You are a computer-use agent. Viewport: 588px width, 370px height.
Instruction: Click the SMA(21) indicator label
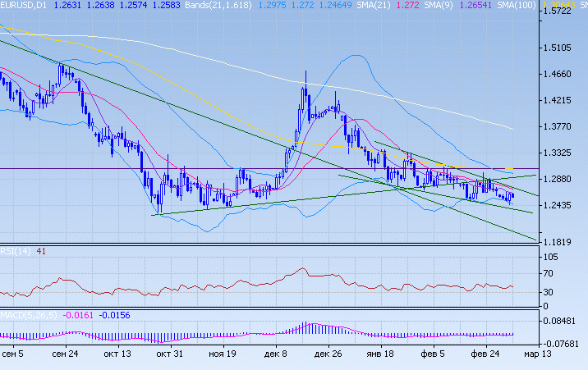pyautogui.click(x=374, y=6)
